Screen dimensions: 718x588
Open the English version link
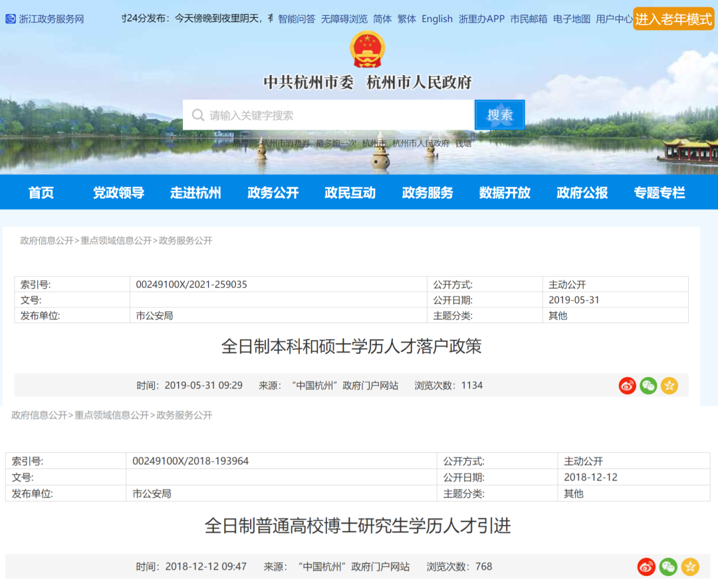(437, 19)
